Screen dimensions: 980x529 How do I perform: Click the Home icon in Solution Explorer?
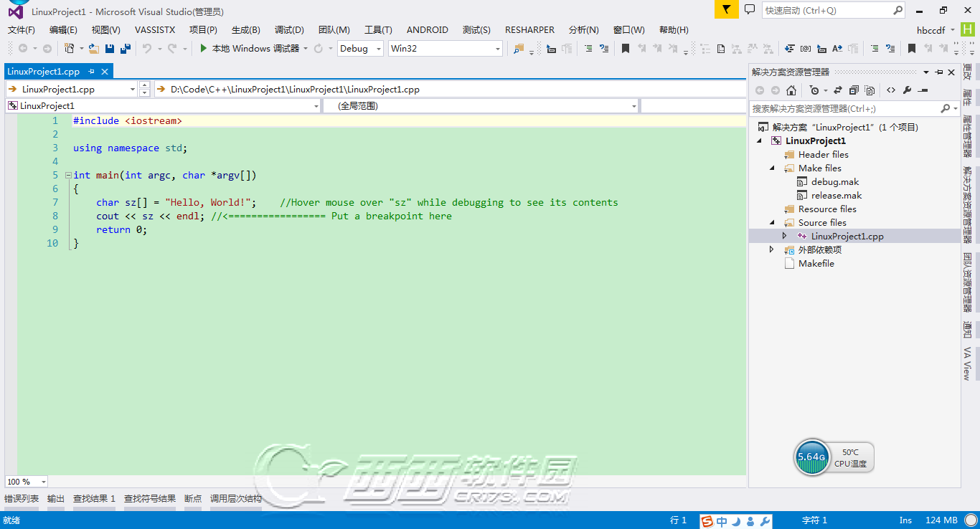tap(791, 90)
